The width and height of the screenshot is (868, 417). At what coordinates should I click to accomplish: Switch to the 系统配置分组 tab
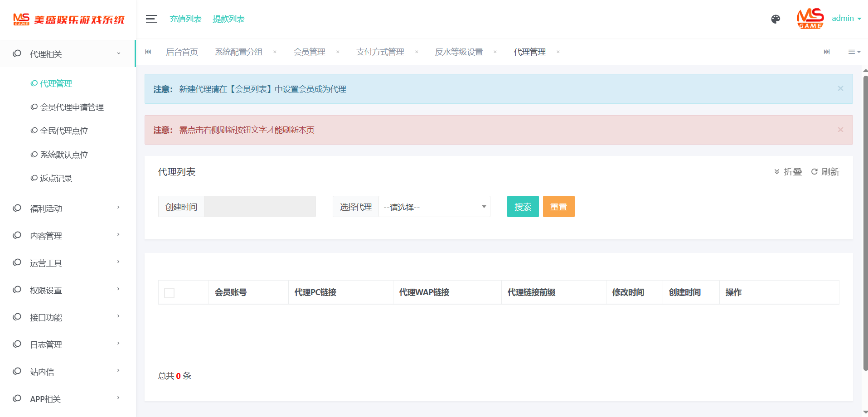238,52
